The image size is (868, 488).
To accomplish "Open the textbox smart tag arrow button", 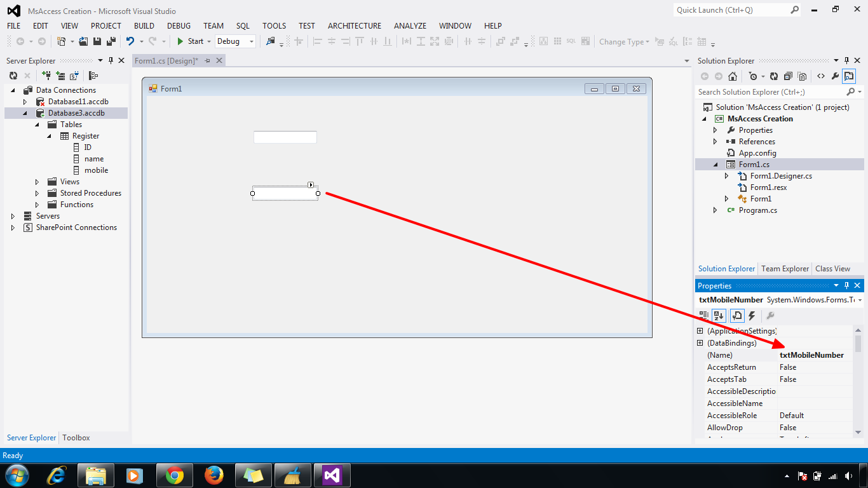I will 311,185.
